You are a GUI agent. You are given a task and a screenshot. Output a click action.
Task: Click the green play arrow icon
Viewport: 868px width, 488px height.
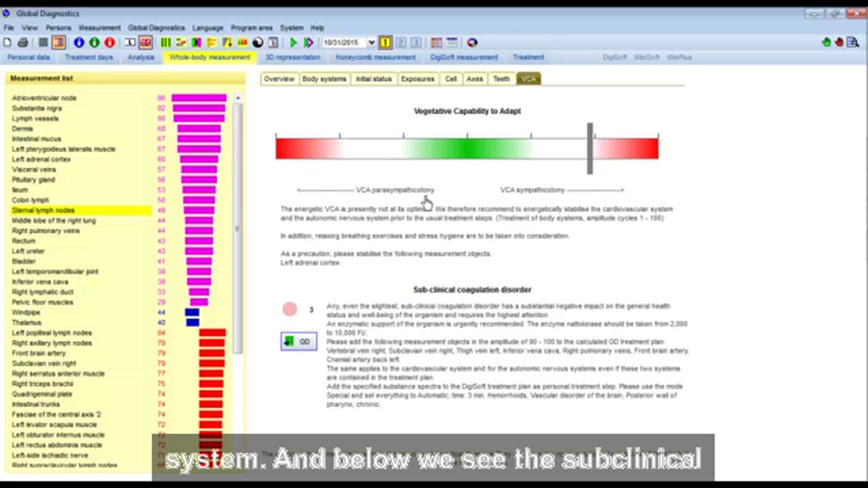point(293,43)
